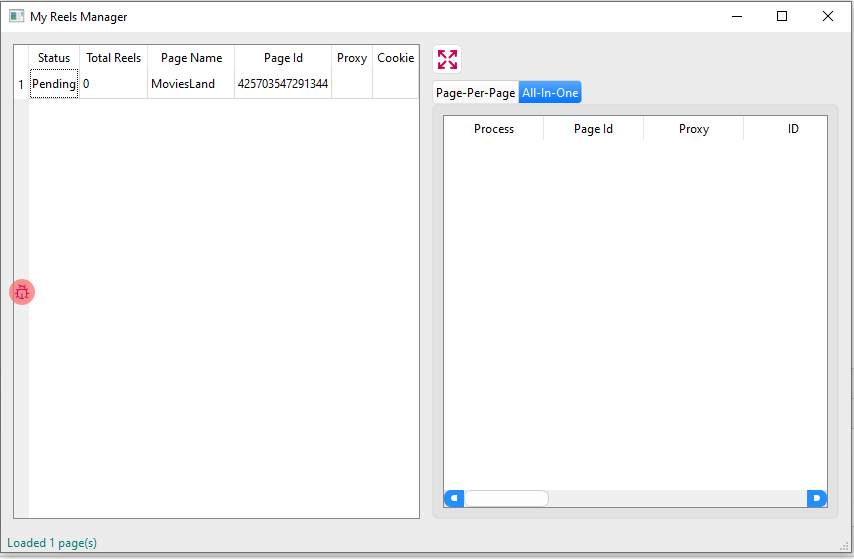854x559 pixels.
Task: Click the left scrollbar arrow button
Action: (x=453, y=498)
